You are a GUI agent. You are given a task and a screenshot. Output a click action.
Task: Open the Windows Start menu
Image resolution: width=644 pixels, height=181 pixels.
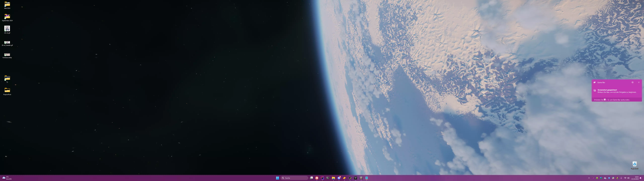pyautogui.click(x=277, y=178)
